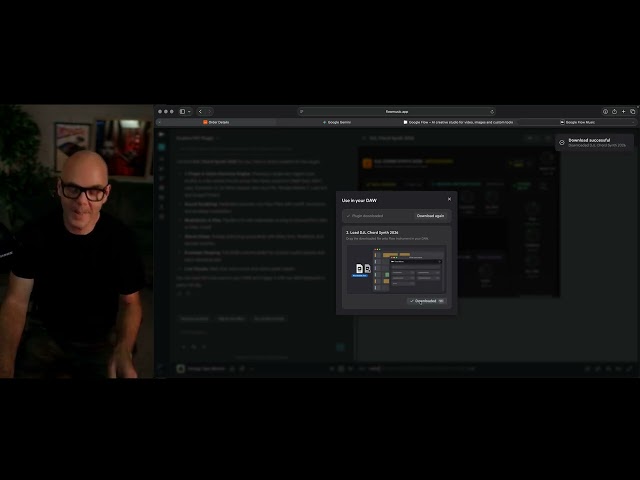Click the Download again button
This screenshot has width=640, height=480.
[x=430, y=216]
